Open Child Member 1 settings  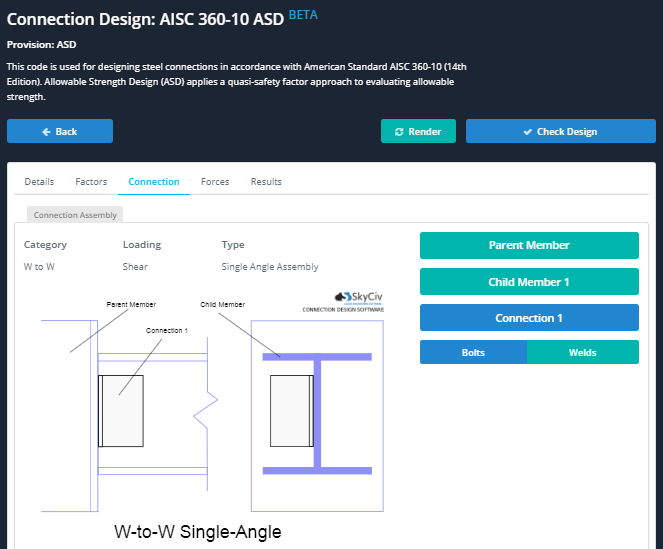click(529, 282)
